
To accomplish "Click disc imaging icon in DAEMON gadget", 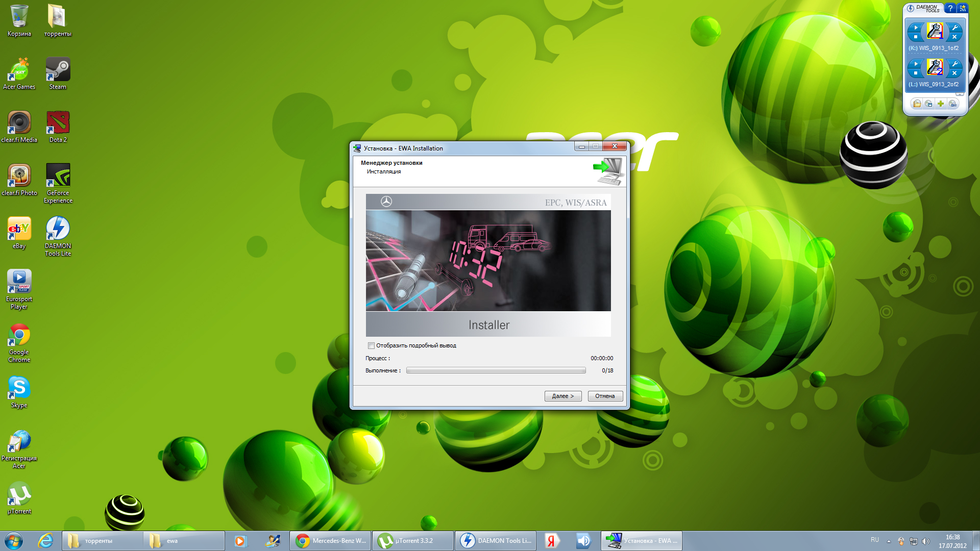I will (929, 104).
